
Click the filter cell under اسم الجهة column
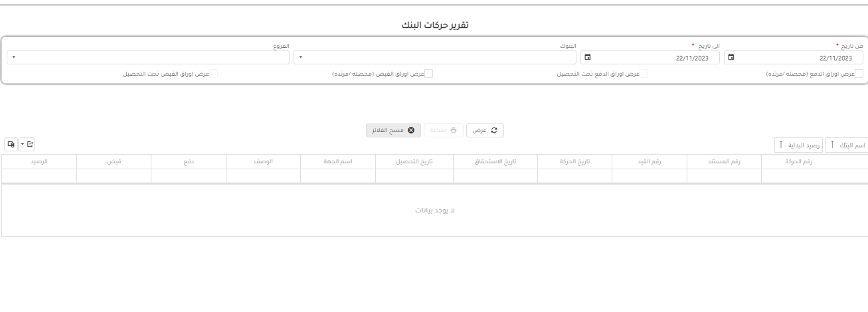tap(338, 175)
